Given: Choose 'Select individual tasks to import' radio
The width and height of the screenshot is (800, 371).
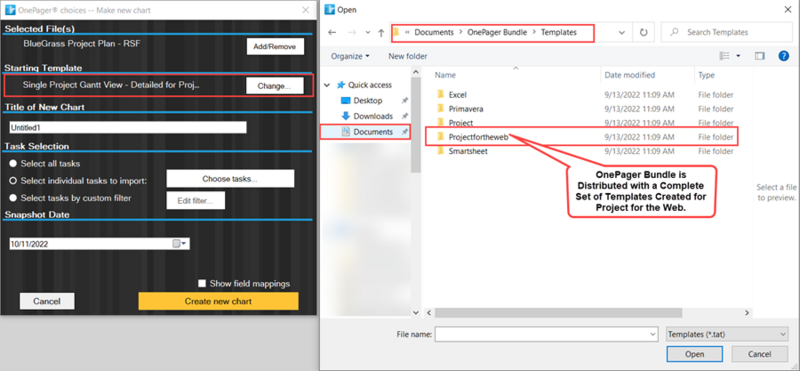Looking at the screenshot, I should click(x=13, y=181).
